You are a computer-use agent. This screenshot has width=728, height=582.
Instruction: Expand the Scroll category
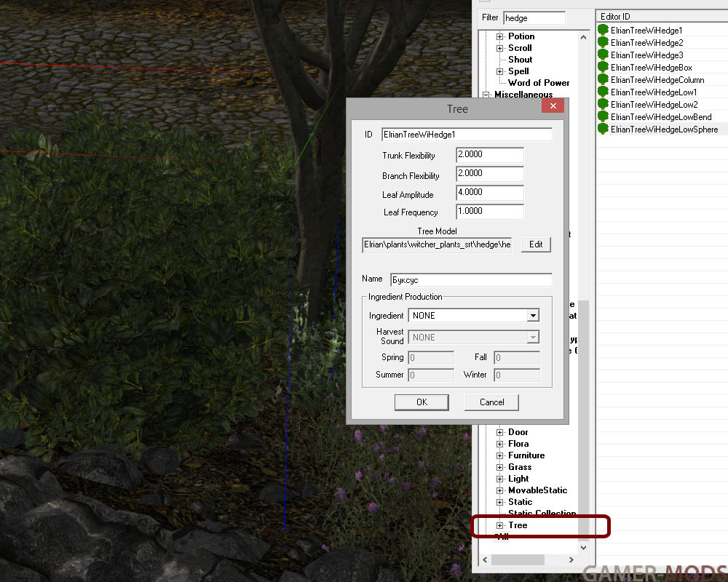[499, 48]
